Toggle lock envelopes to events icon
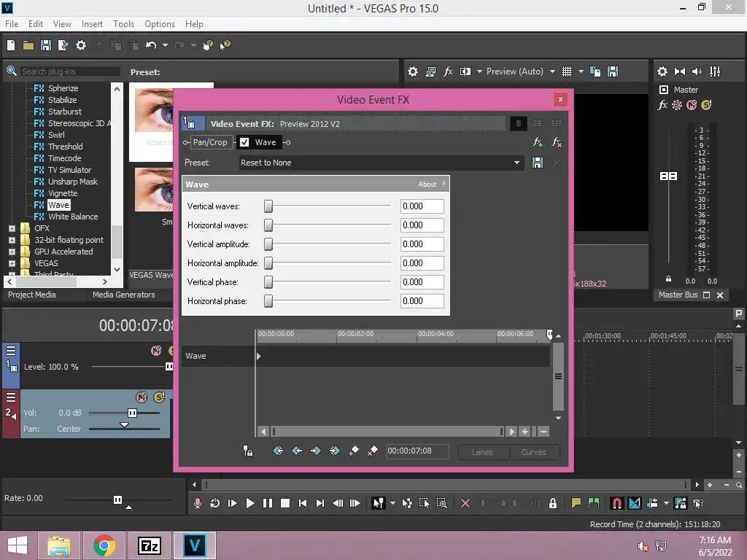This screenshot has height=560, width=747. [x=681, y=503]
